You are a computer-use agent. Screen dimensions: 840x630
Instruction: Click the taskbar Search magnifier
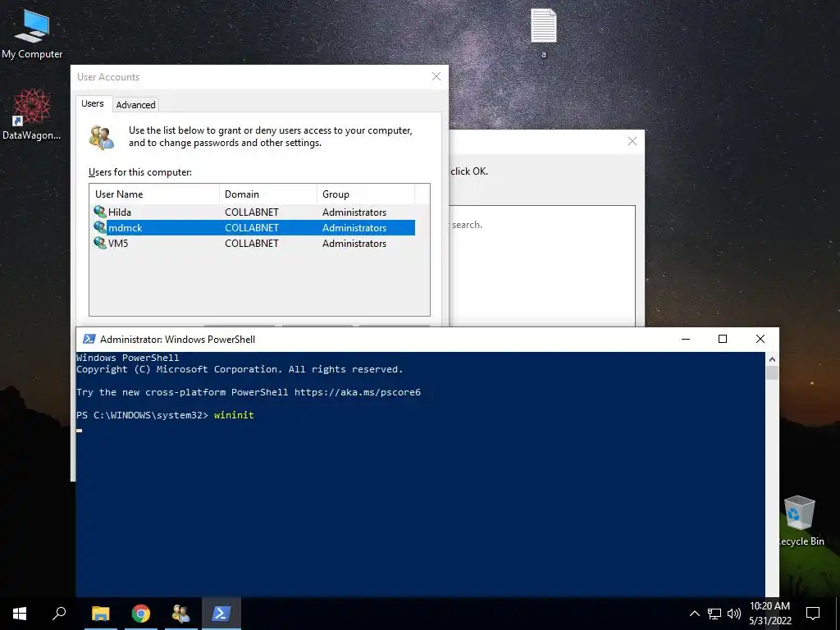(x=59, y=614)
